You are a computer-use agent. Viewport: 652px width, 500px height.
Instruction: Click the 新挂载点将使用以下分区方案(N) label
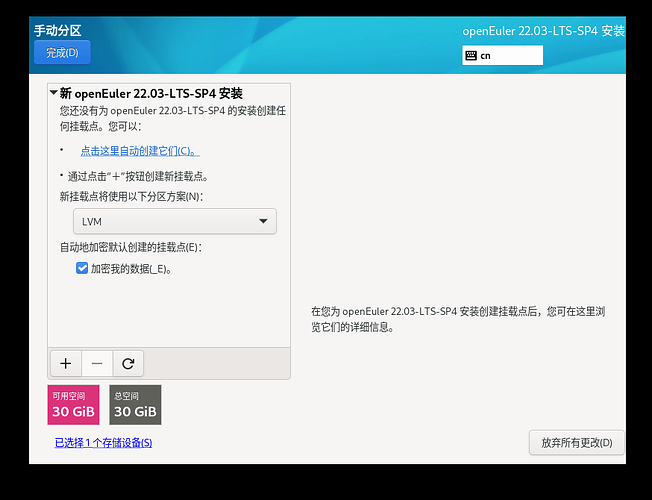tap(137, 197)
